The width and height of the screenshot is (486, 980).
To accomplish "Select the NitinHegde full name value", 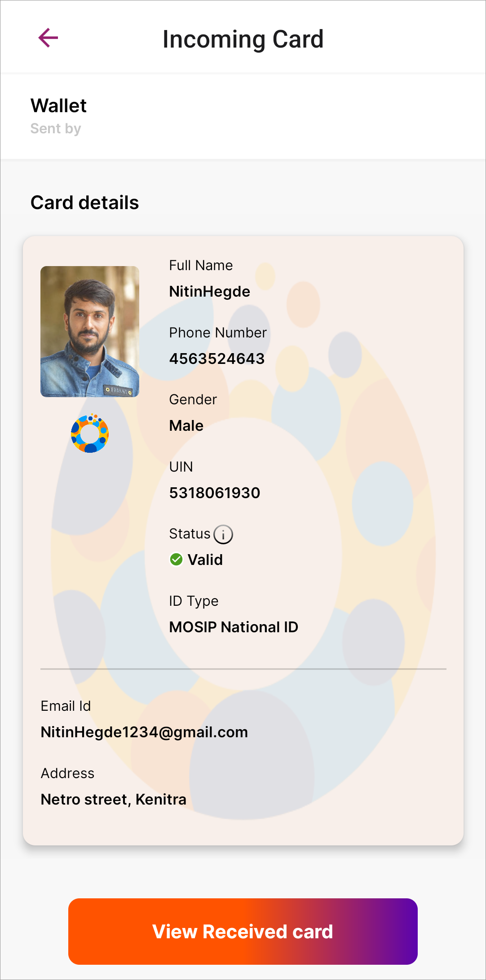I will click(209, 292).
